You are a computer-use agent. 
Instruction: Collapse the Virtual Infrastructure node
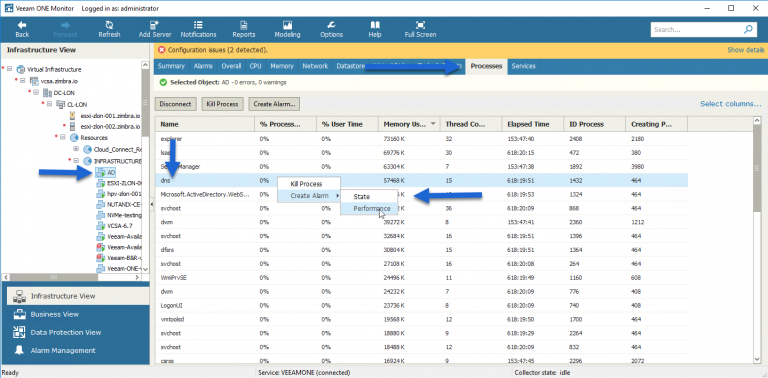(9, 69)
